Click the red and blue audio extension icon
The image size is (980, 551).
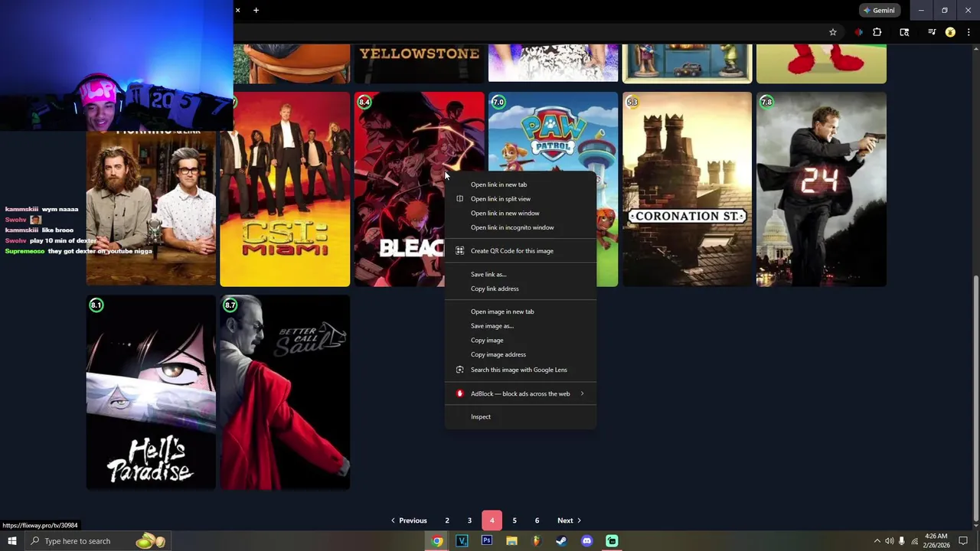(859, 32)
